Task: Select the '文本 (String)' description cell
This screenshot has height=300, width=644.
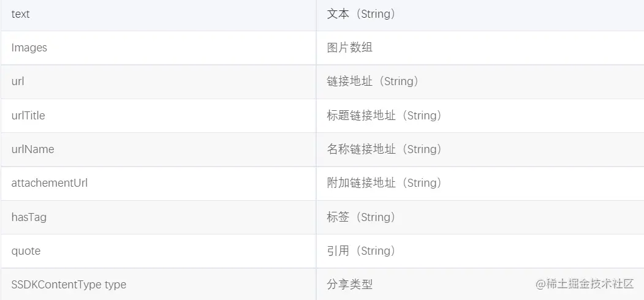Action: click(361, 14)
